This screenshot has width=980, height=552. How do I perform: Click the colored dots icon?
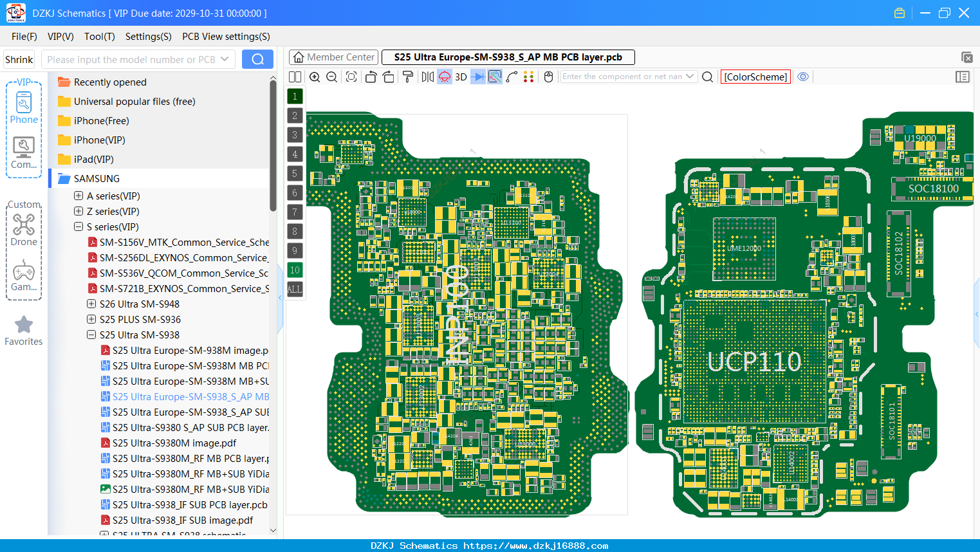pos(529,77)
